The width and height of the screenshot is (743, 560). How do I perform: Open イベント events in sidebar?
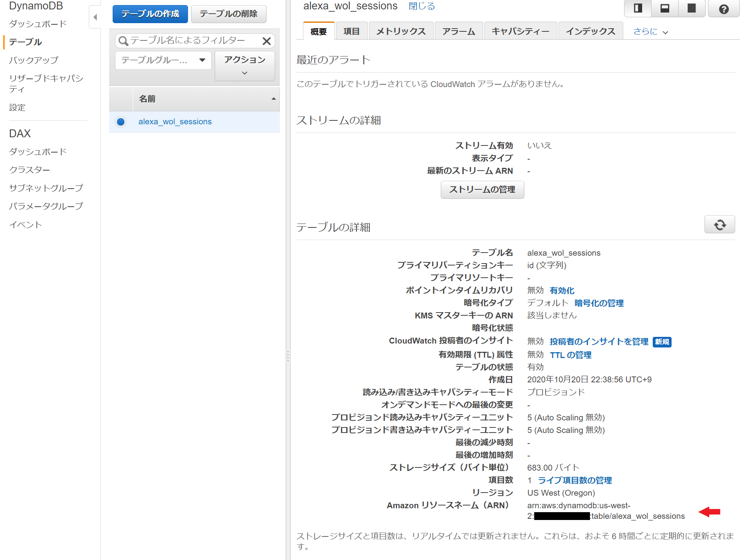pos(26,225)
